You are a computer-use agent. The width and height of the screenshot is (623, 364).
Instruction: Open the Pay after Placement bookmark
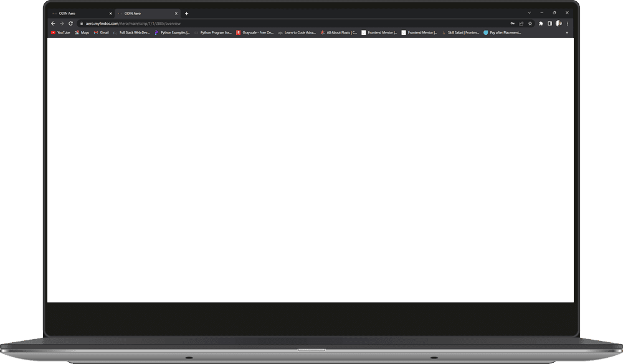502,32
